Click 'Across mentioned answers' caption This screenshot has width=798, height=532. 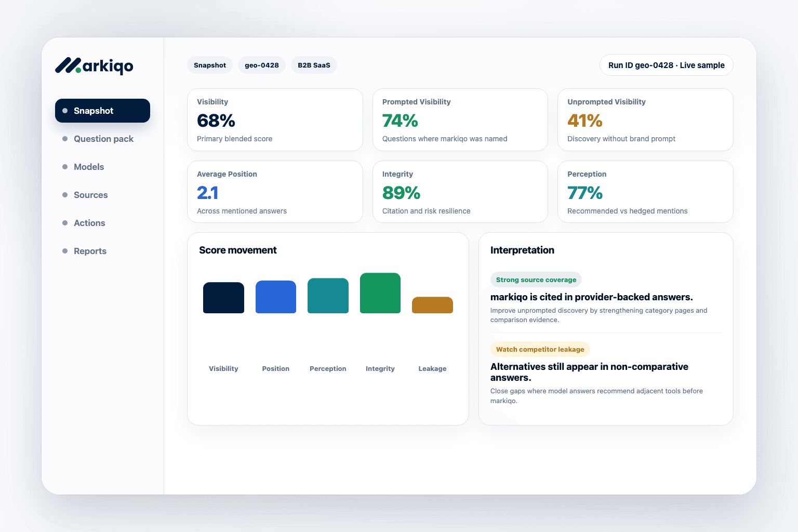[242, 211]
